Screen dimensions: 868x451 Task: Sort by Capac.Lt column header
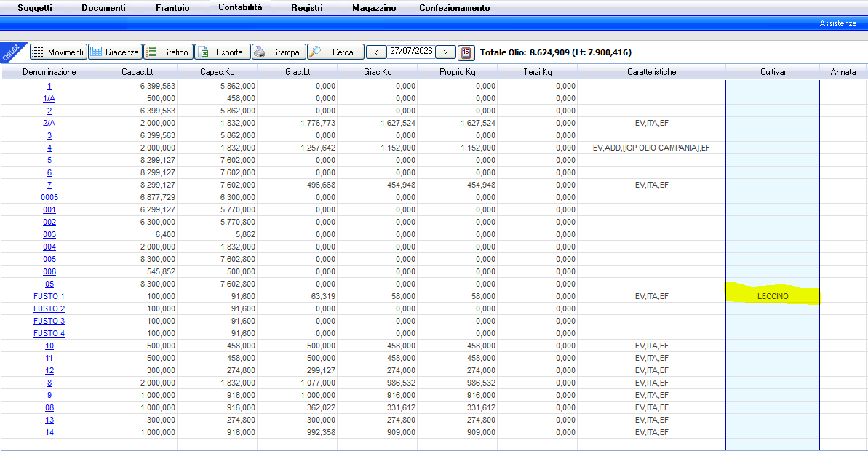[x=138, y=72]
